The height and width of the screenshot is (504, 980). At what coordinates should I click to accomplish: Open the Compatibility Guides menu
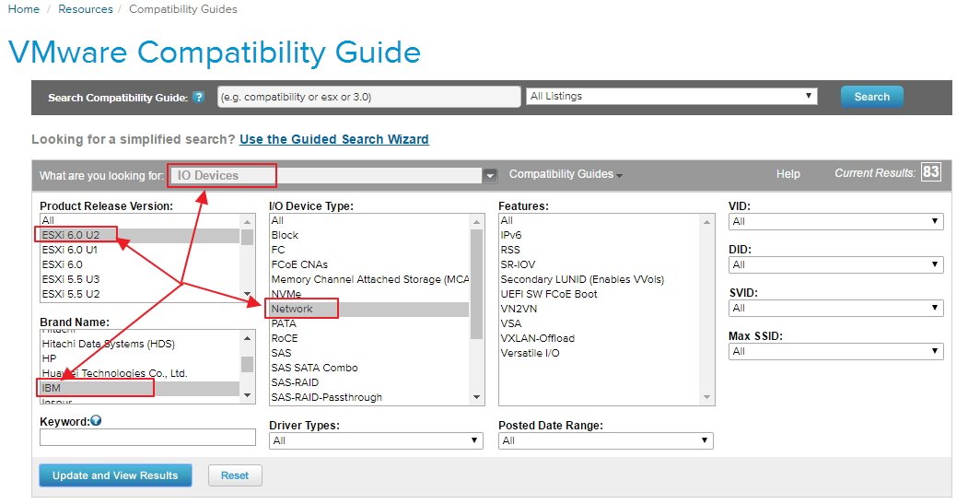click(566, 174)
